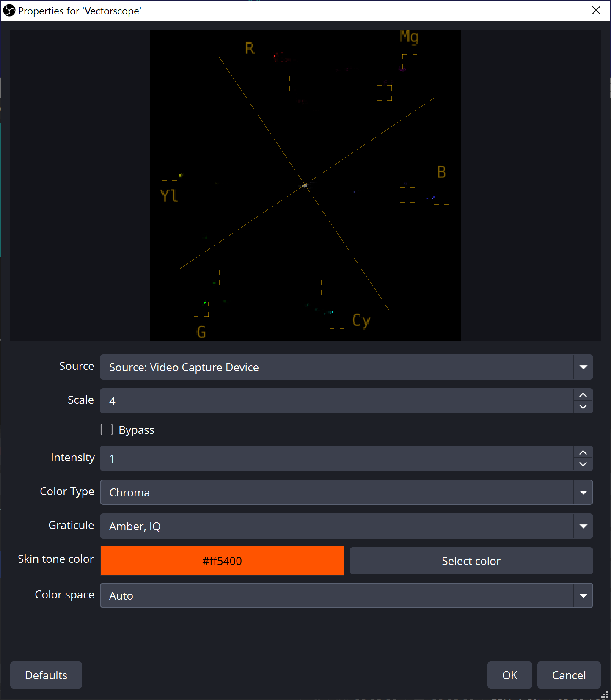The image size is (611, 700).
Task: Click the Bypass label text
Action: point(136,430)
